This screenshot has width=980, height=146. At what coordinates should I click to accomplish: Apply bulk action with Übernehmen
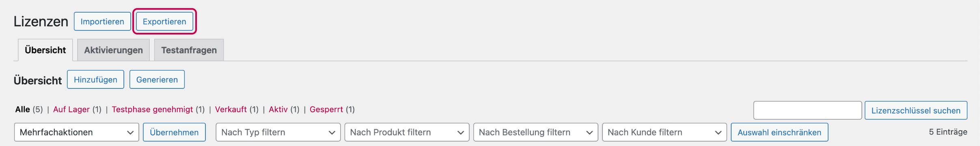tap(174, 132)
